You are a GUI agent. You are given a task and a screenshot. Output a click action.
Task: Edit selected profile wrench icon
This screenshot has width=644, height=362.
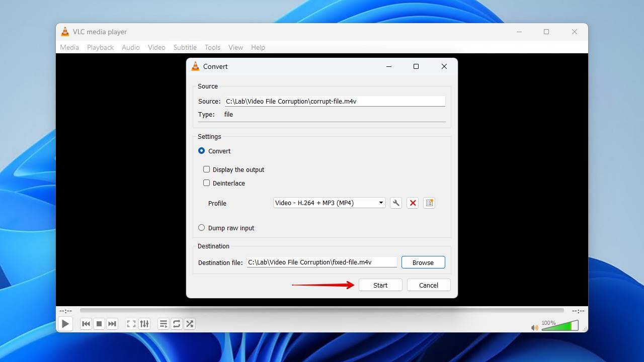point(396,203)
